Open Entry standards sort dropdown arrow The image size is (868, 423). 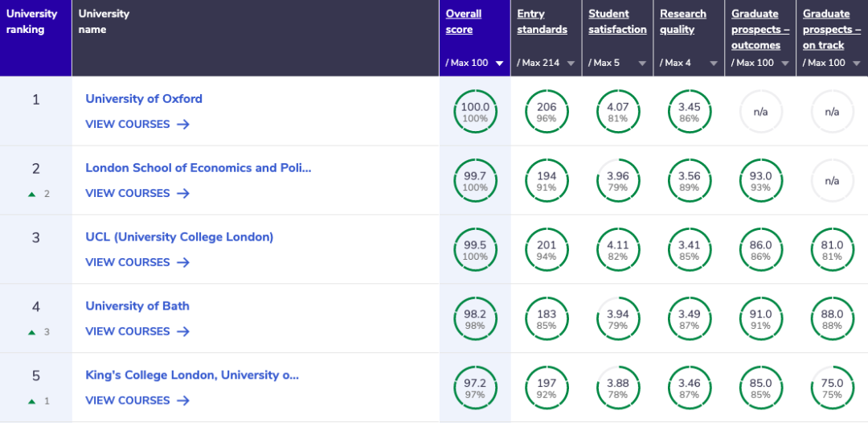(571, 64)
